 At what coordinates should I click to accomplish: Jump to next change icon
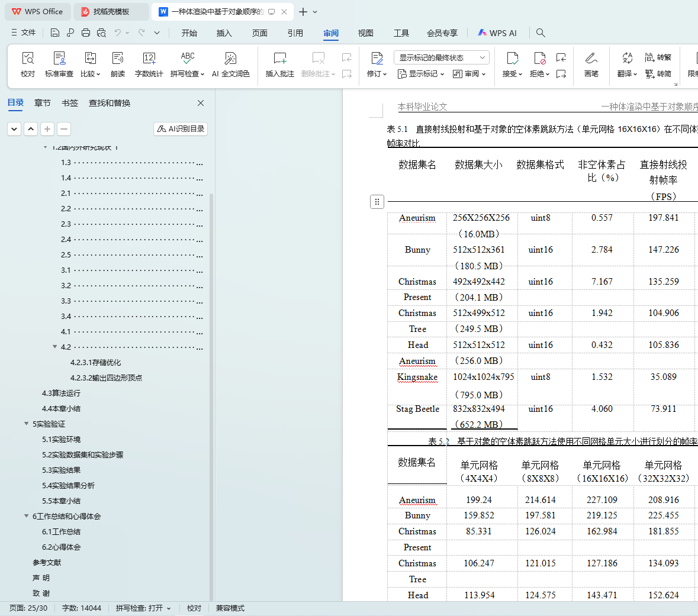point(561,74)
